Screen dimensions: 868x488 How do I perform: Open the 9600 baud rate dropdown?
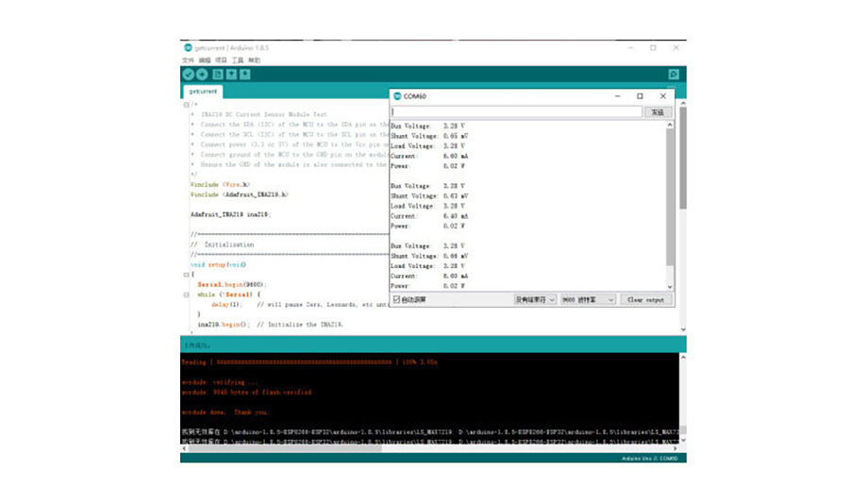tap(587, 299)
